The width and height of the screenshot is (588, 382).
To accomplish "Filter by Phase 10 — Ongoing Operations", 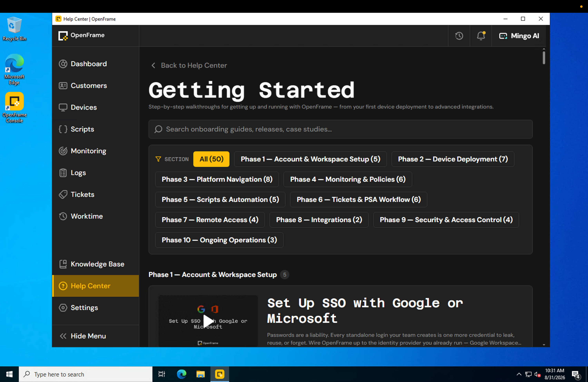I will (x=219, y=240).
